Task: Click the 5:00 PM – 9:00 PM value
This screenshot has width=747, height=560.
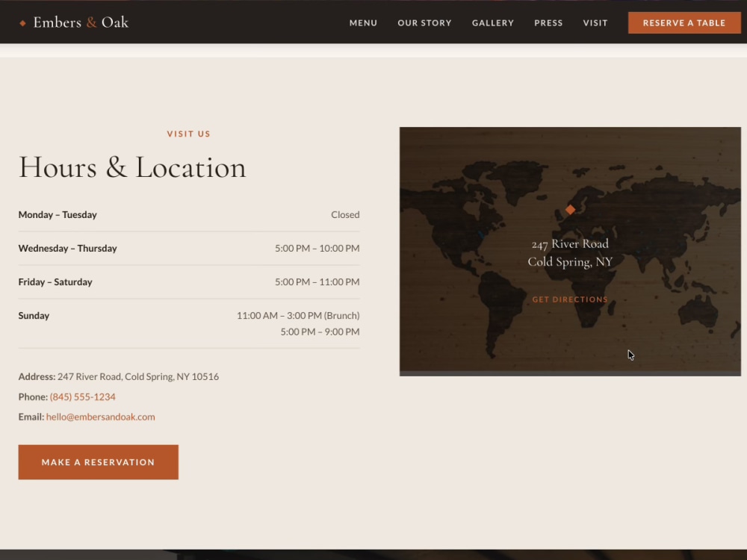Action: pyautogui.click(x=320, y=332)
